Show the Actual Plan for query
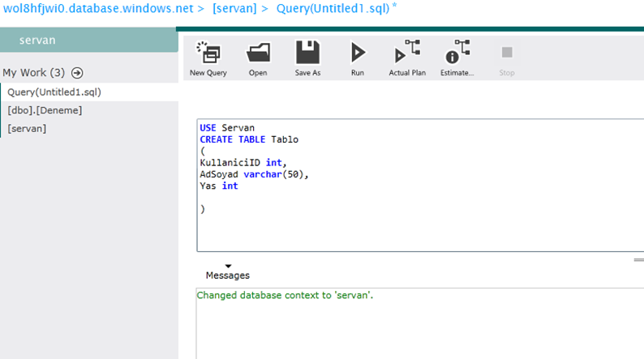Screen dimensions: 644x359 tap(407, 58)
